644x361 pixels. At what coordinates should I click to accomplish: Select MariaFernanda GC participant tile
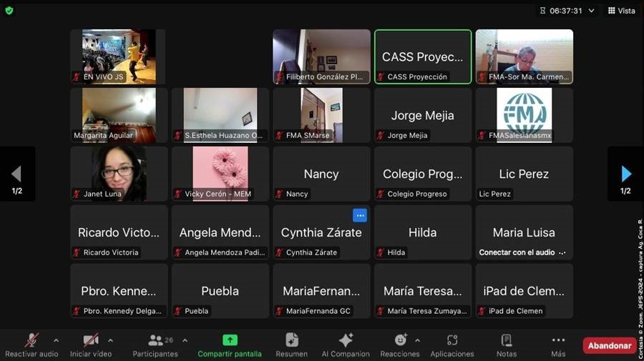(x=321, y=291)
